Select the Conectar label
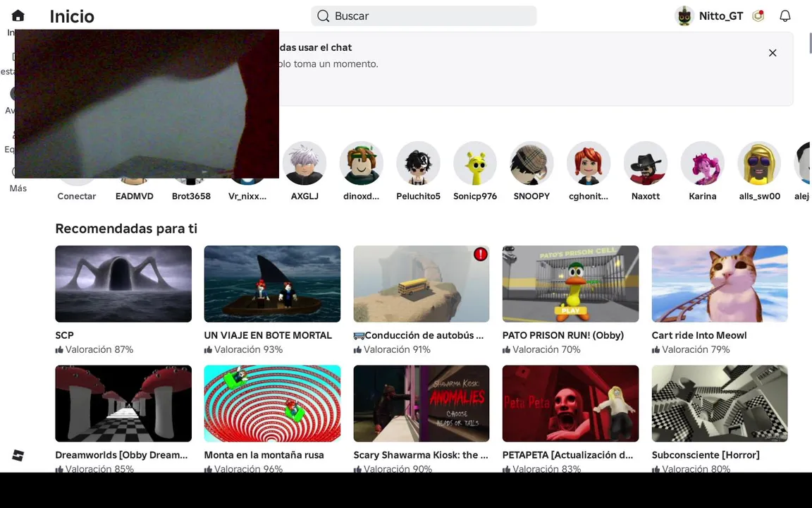The width and height of the screenshot is (812, 508). point(77,196)
